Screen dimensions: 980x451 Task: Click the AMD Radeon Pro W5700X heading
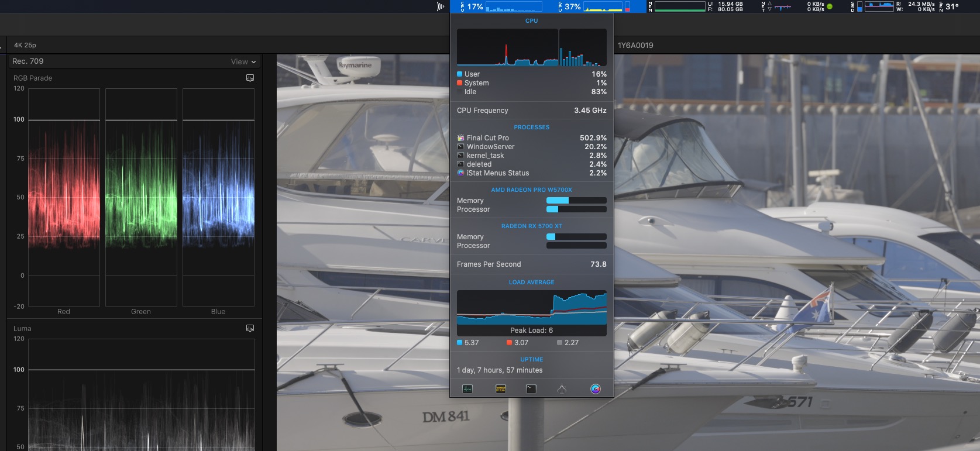coord(532,190)
